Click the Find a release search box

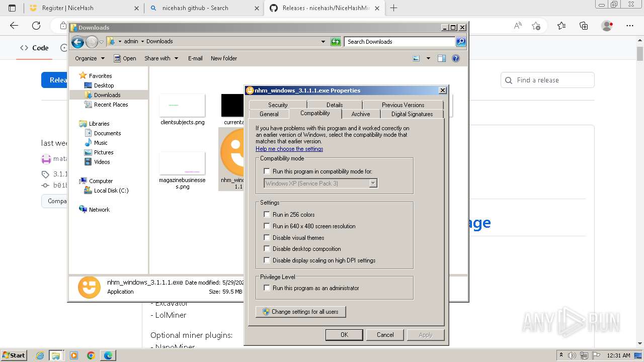pyautogui.click(x=548, y=80)
